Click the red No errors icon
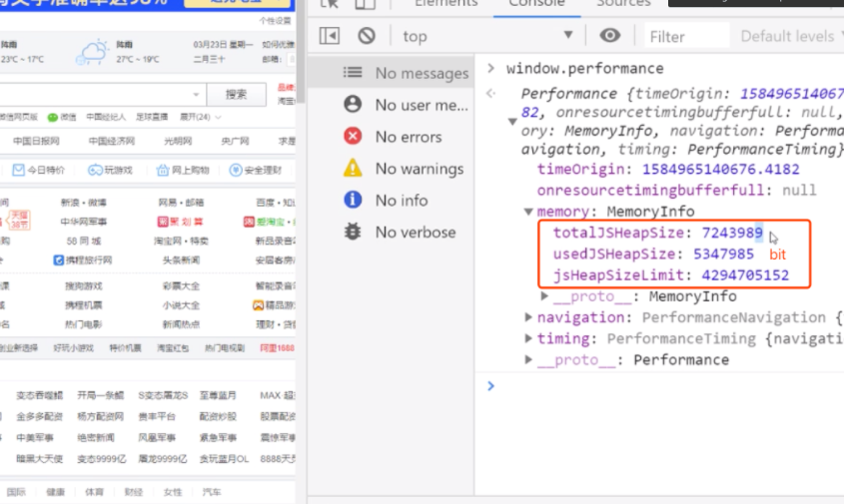 pos(353,136)
